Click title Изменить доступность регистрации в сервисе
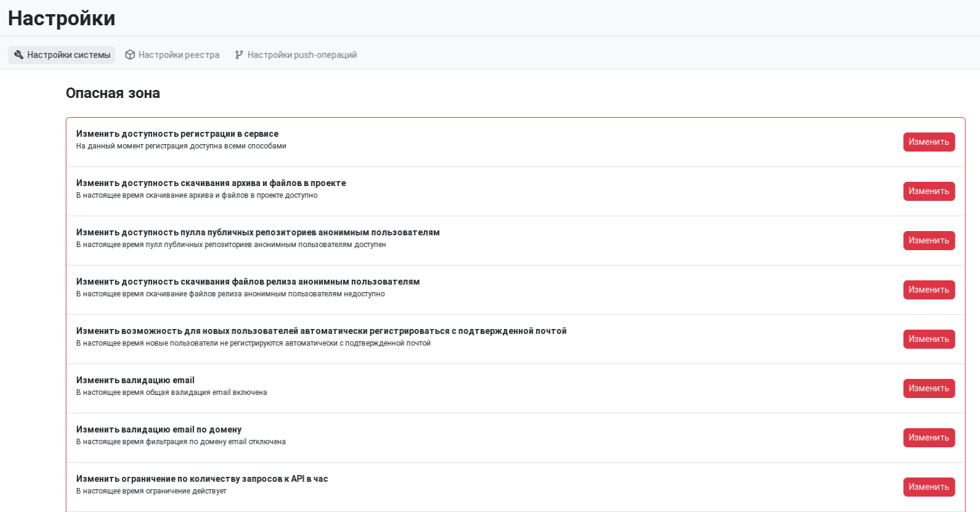 pos(178,134)
